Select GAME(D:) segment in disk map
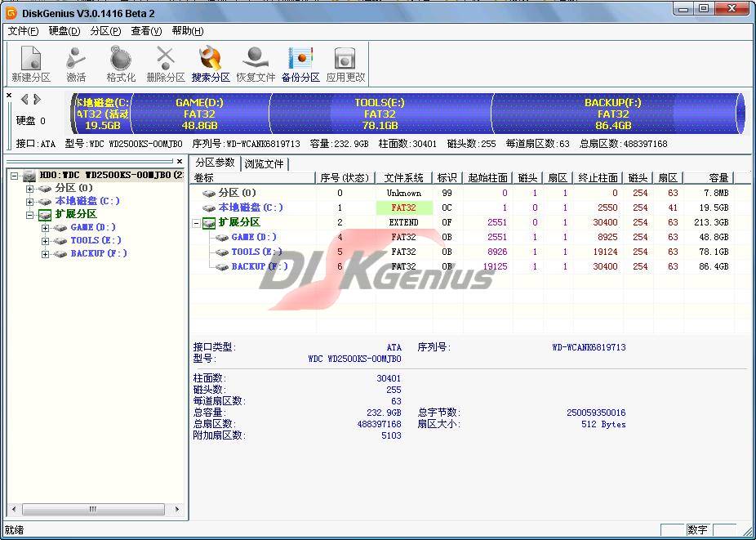756x540 pixels. pyautogui.click(x=199, y=114)
